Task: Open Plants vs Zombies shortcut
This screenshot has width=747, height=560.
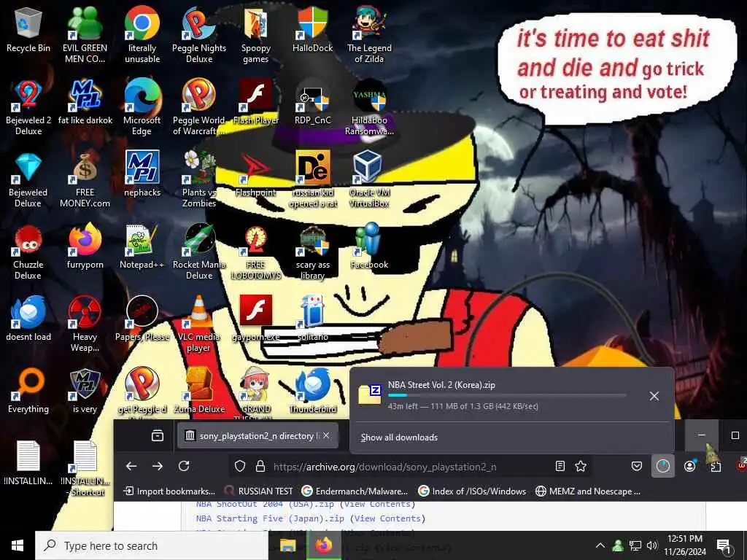Action: click(199, 179)
